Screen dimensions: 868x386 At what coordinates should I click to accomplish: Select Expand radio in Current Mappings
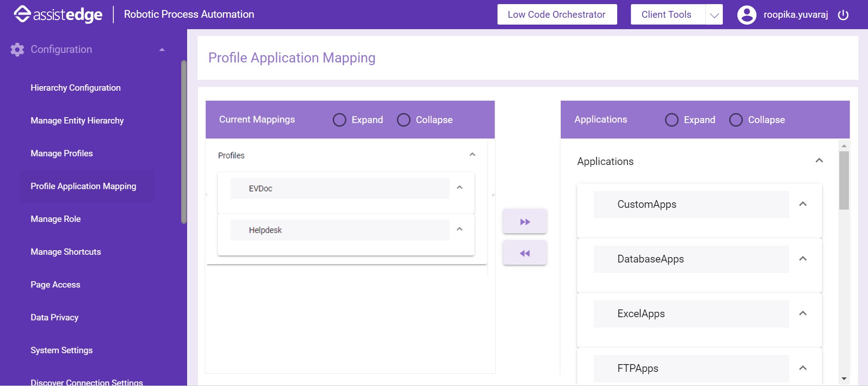[340, 120]
